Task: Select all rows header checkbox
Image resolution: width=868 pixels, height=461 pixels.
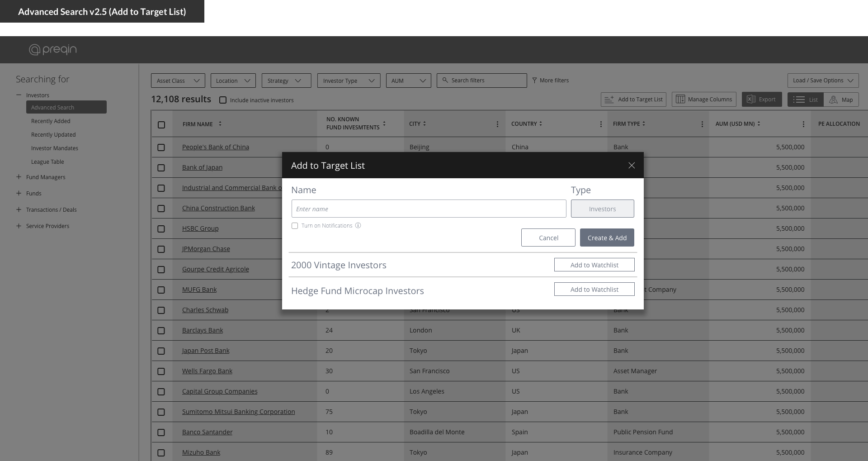Action: [161, 124]
